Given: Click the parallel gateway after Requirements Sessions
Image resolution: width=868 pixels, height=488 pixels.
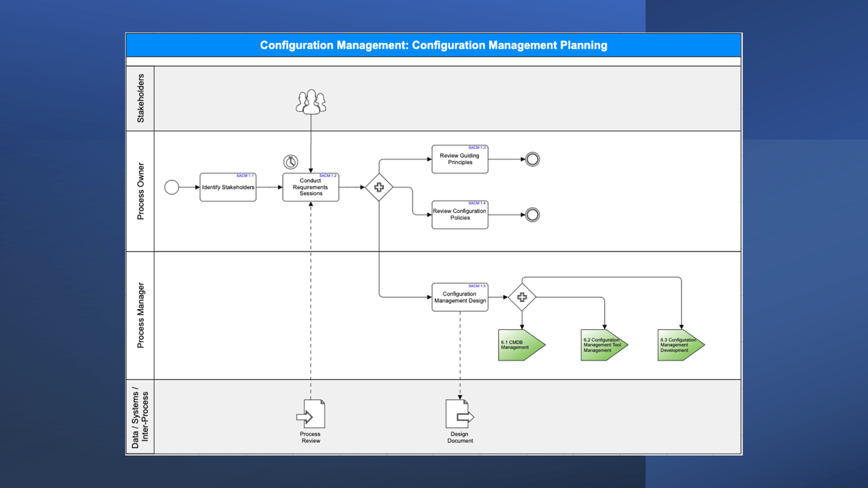Looking at the screenshot, I should pos(379,187).
